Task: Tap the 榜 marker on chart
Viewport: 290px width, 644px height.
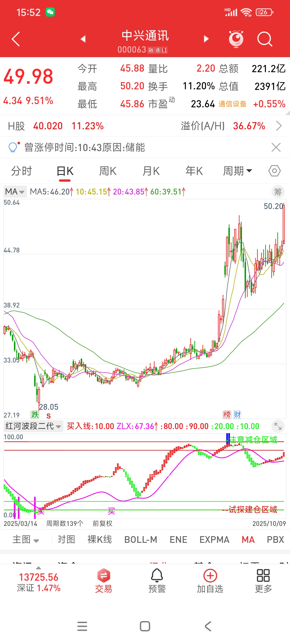Action: coord(227,415)
